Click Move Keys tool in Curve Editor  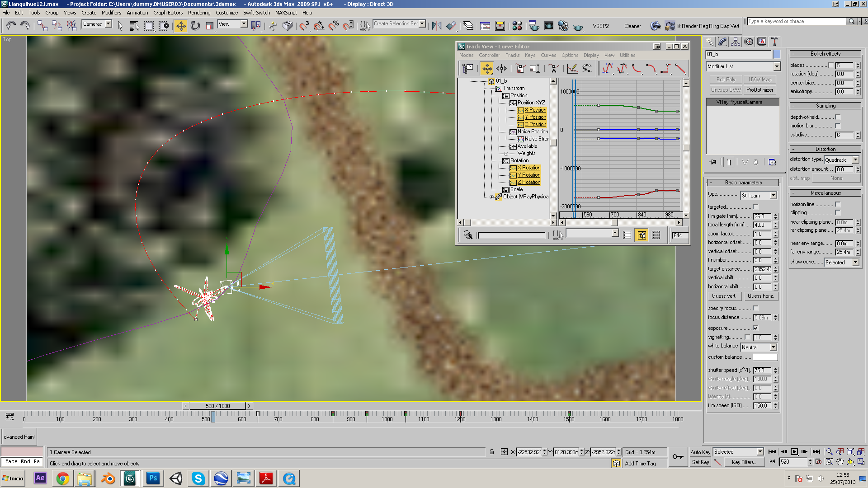pyautogui.click(x=487, y=69)
